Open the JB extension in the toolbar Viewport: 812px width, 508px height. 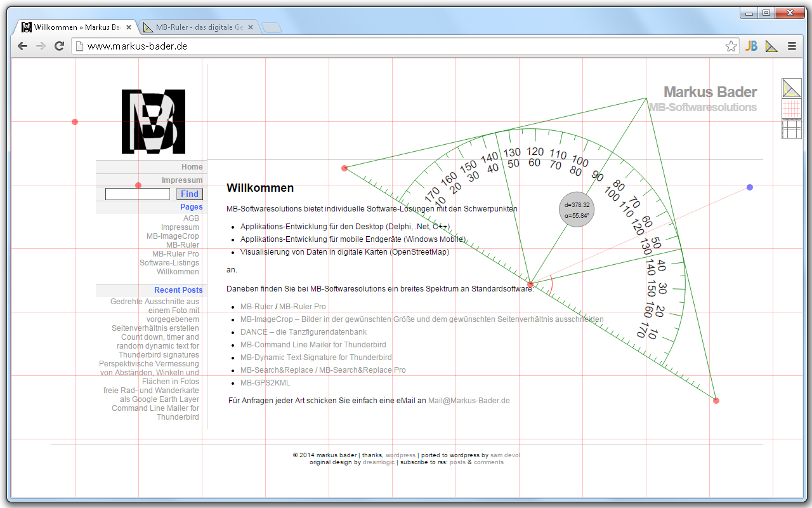pos(751,46)
